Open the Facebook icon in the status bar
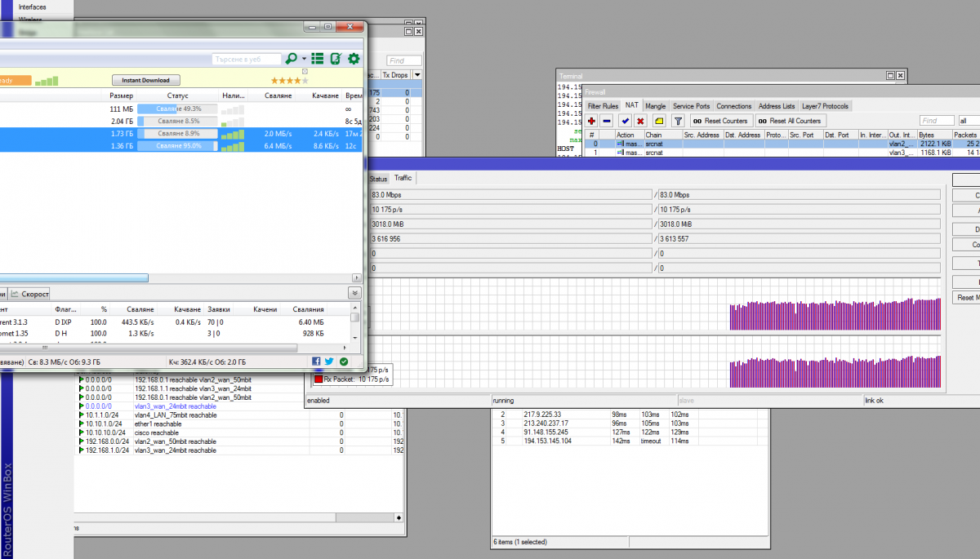 click(316, 361)
